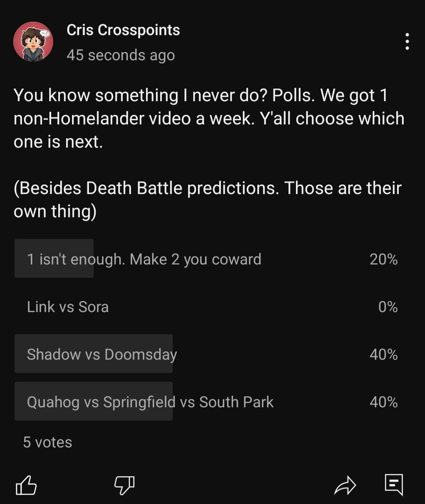Open the post via '45 seconds ago' timestamp
425x504 pixels.
[120, 55]
